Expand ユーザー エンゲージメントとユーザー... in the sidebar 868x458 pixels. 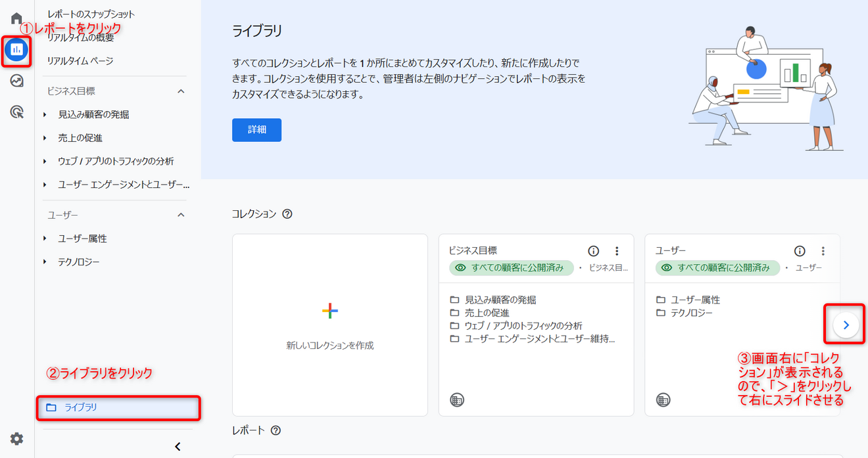click(45, 185)
